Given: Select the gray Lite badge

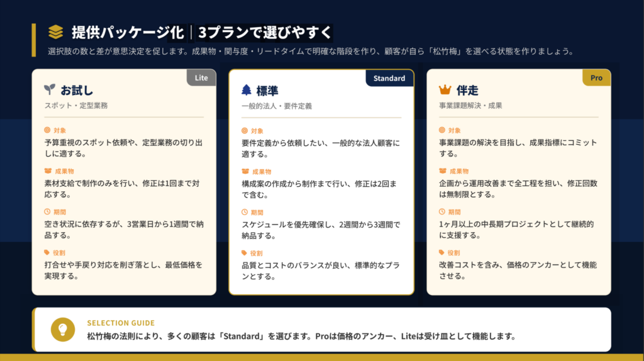Looking at the screenshot, I should pos(201,78).
